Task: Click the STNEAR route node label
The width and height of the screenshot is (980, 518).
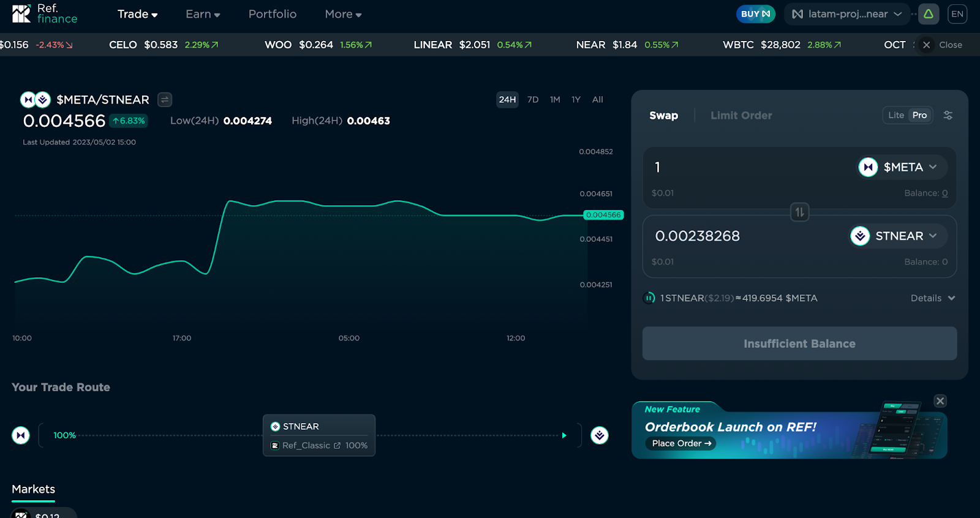Action: click(x=295, y=426)
